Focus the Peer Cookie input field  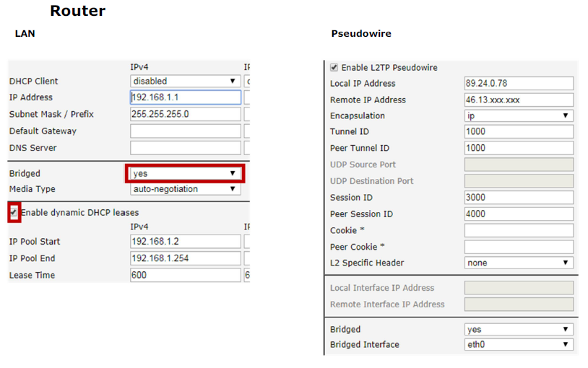(519, 247)
